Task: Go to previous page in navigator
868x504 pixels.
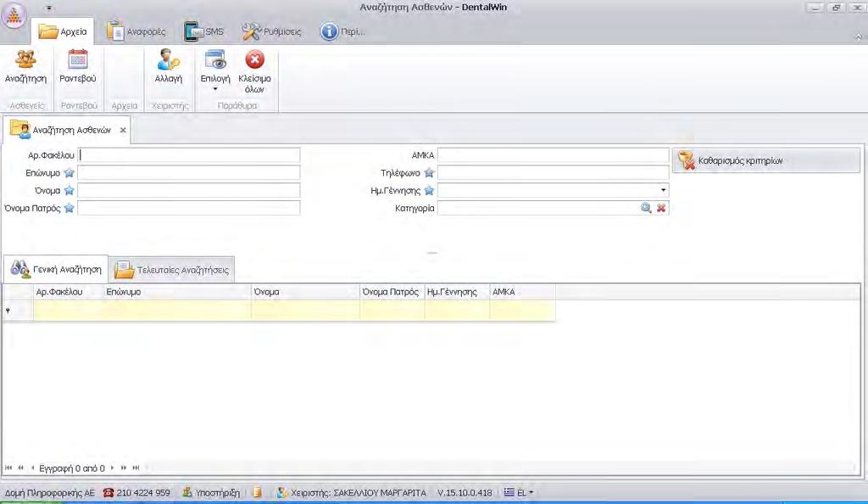Action: point(21,468)
